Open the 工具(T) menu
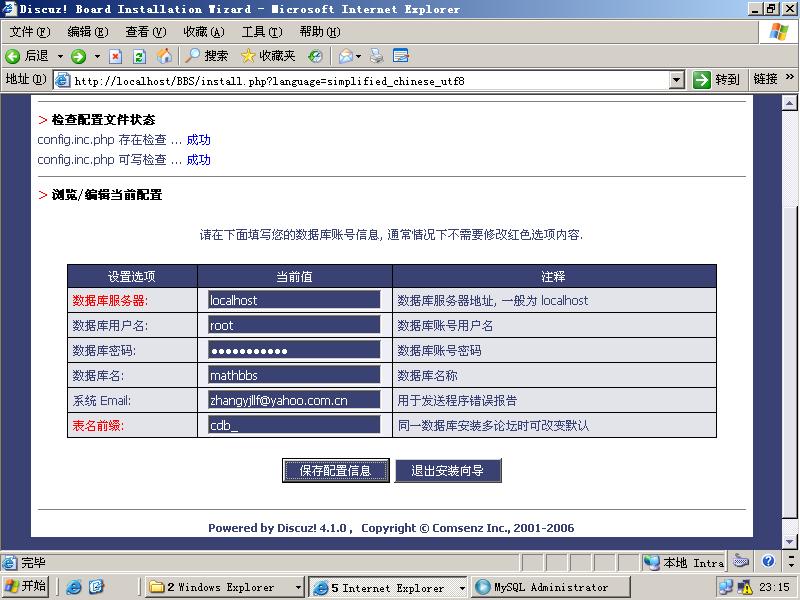Viewport: 800px width, 600px height. 261,32
